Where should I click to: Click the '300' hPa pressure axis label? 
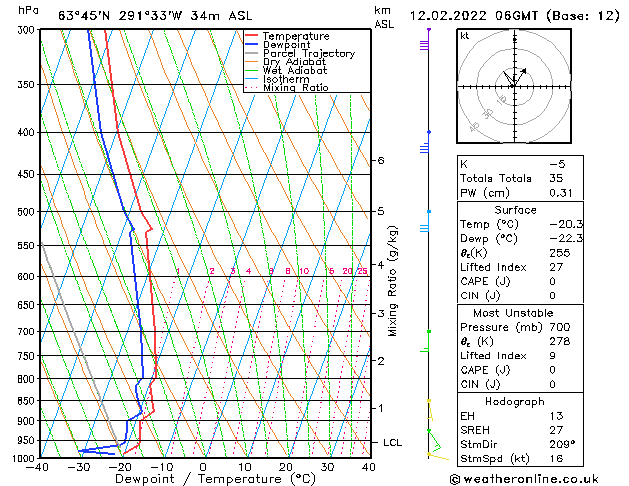(28, 30)
